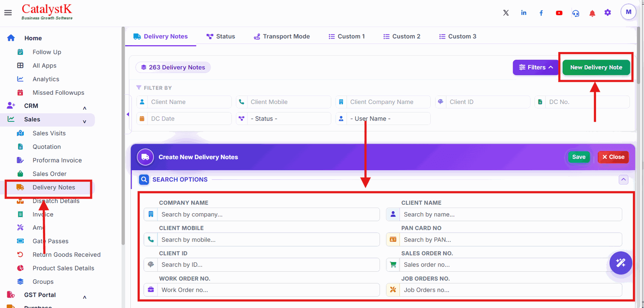Open the user avatar M
This screenshot has width=644, height=308.
628,12
